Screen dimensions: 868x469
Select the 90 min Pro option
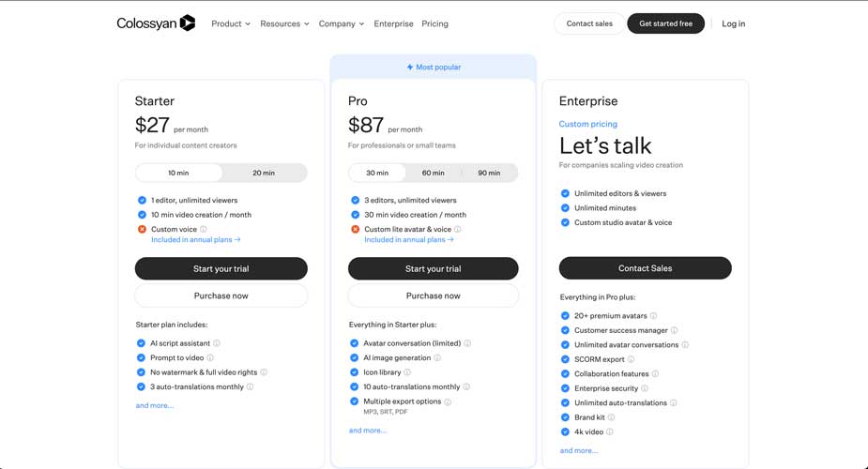coord(489,173)
